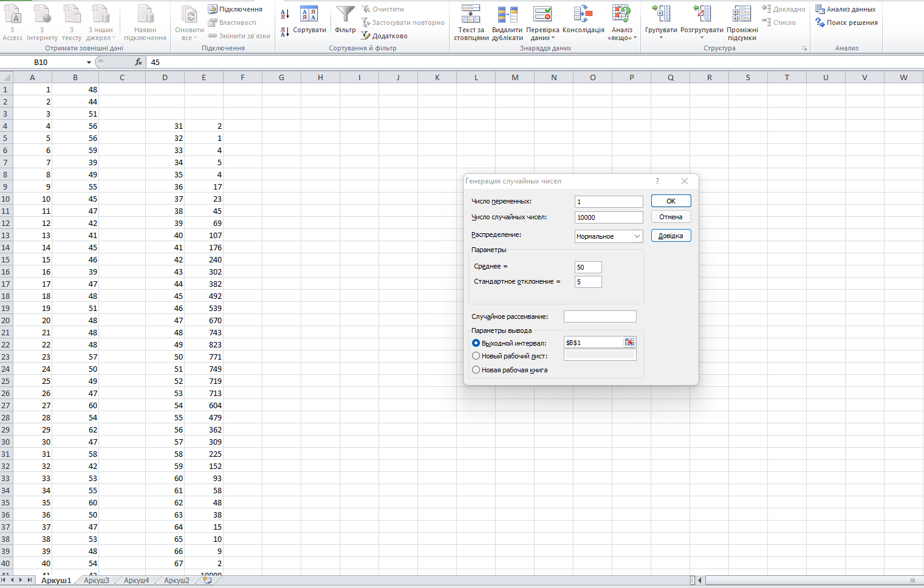
Task: Choose the Новая рабочая книга option
Action: [476, 370]
